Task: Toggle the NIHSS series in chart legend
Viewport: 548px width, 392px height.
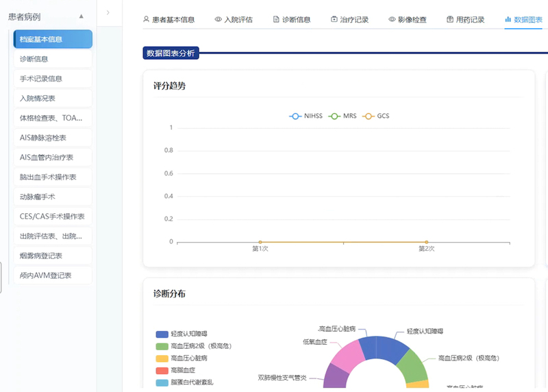Action: pos(306,116)
